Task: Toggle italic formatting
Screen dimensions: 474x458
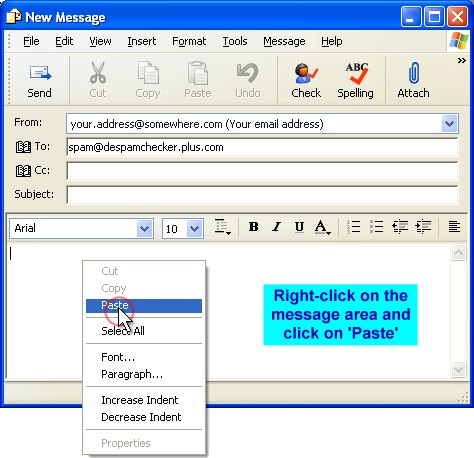Action: pyautogui.click(x=276, y=227)
